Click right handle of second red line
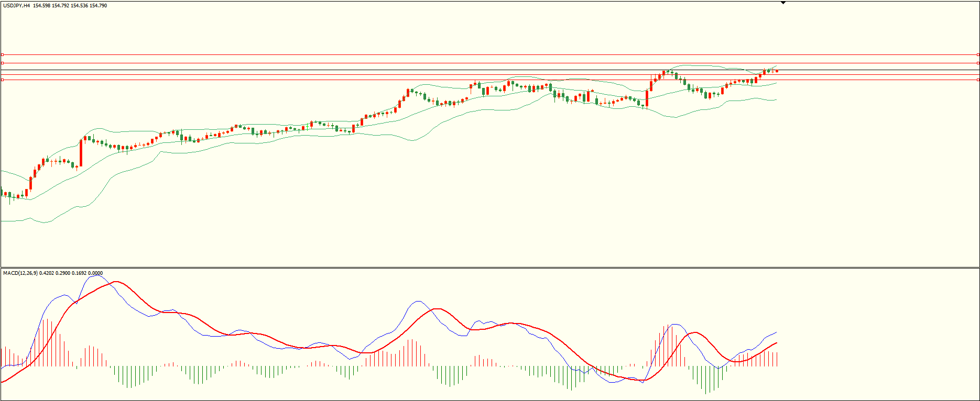 (978, 63)
